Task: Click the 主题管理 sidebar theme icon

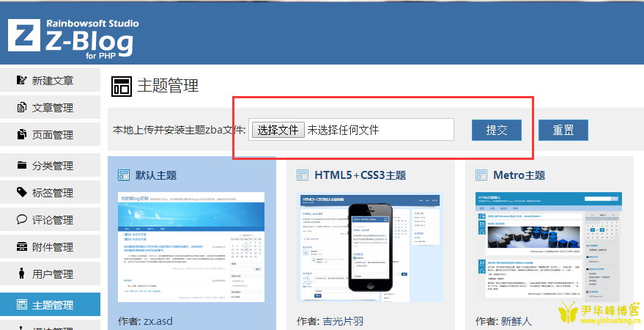Action: point(22,304)
